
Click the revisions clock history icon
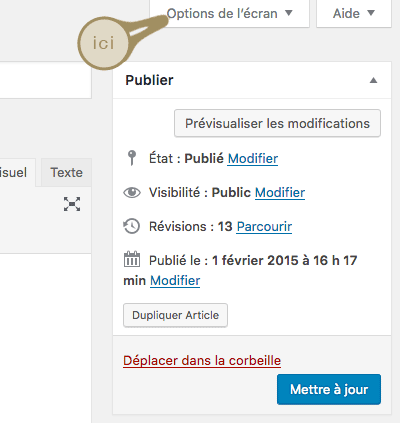(132, 226)
